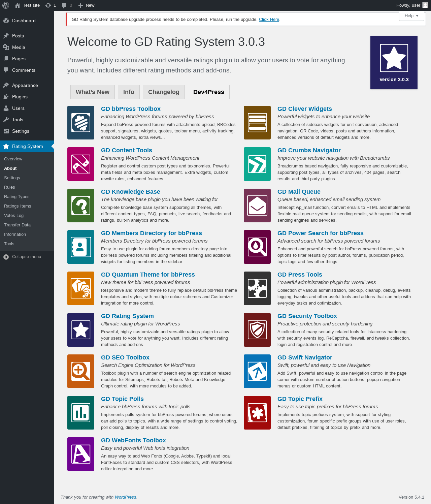Click the updates icon in the admin bar
The height and width of the screenshot is (504, 431).
click(x=48, y=5)
